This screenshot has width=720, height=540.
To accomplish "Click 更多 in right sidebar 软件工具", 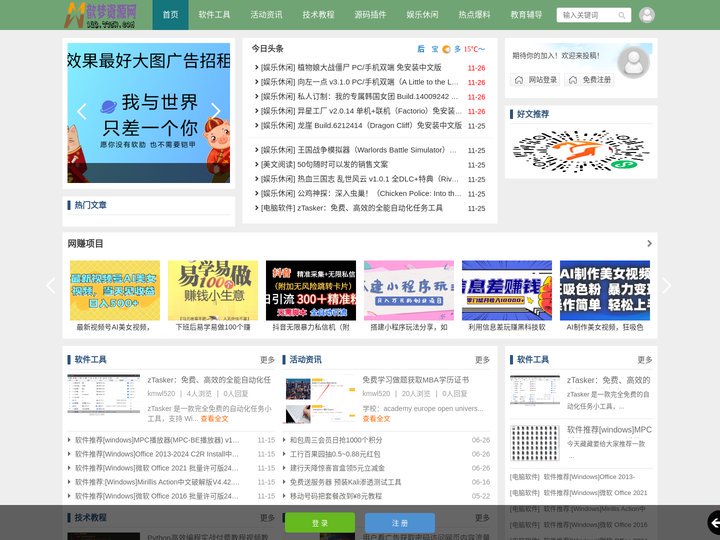I will coord(645,360).
